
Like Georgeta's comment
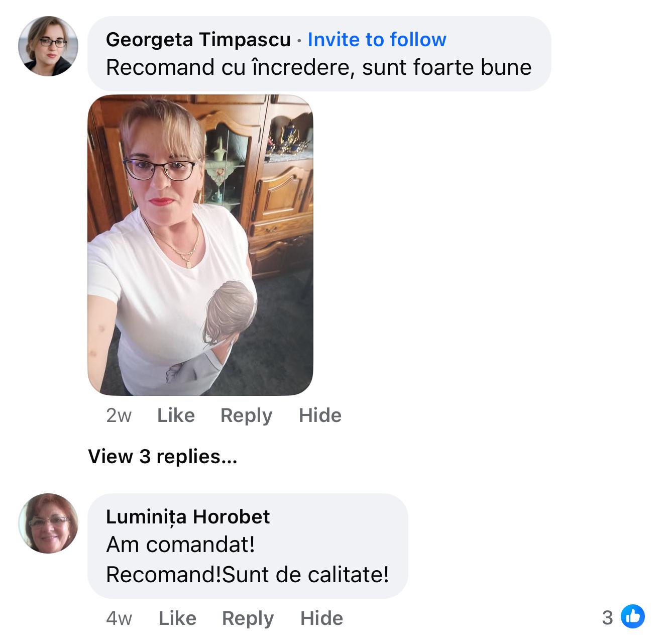[x=176, y=415]
